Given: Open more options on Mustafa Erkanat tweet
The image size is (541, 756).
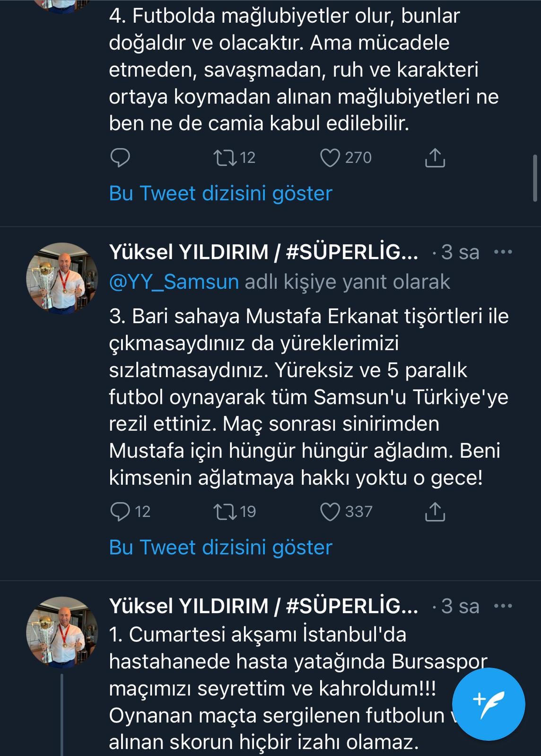Looking at the screenshot, I should [503, 252].
